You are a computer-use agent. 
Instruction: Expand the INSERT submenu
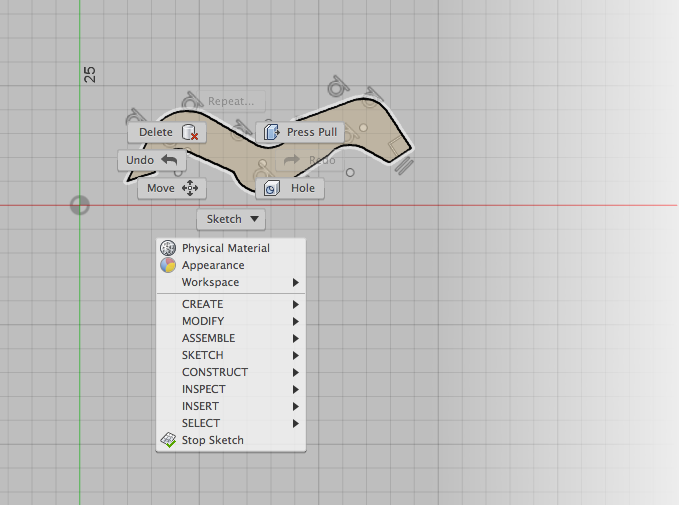[x=231, y=406]
